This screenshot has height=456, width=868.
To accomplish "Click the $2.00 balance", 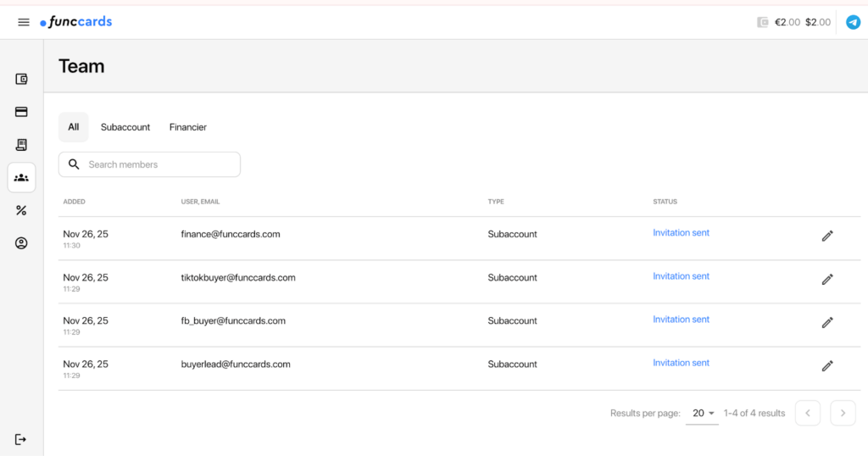I will 818,22.
